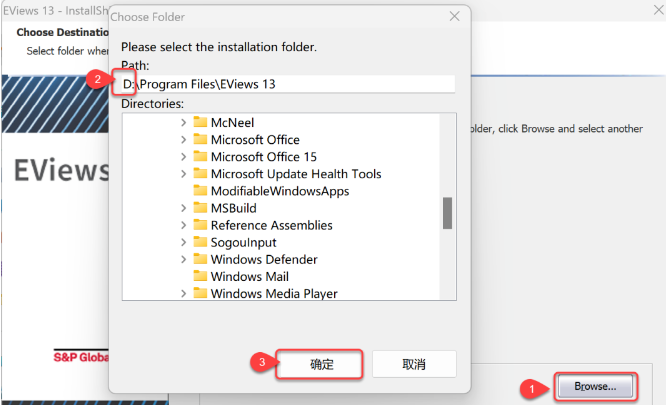The image size is (666, 405).
Task: Click the Windows Media Player folder icon
Action: pyautogui.click(x=200, y=293)
